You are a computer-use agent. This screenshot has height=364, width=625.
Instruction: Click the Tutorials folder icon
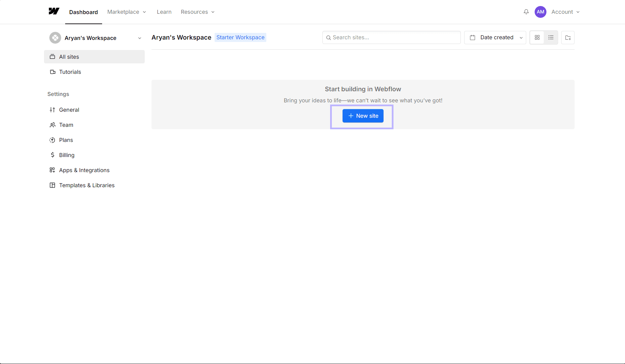52,72
